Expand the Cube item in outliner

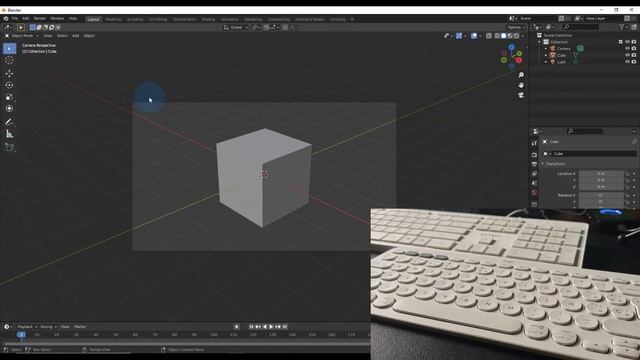click(546, 55)
